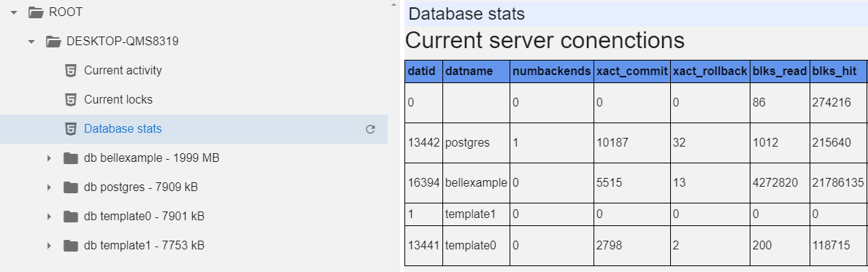Image resolution: width=868 pixels, height=272 pixels.
Task: Click the template1 datname cell
Action: pos(476,214)
